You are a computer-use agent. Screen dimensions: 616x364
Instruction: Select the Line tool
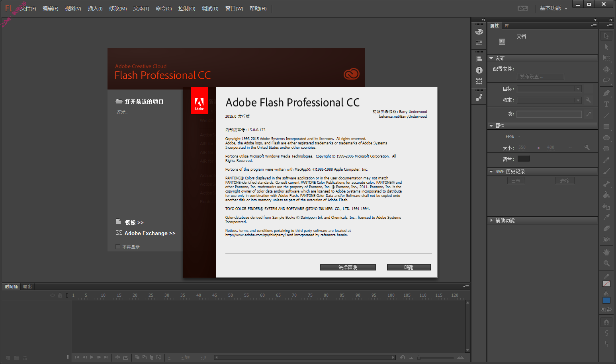click(x=606, y=115)
